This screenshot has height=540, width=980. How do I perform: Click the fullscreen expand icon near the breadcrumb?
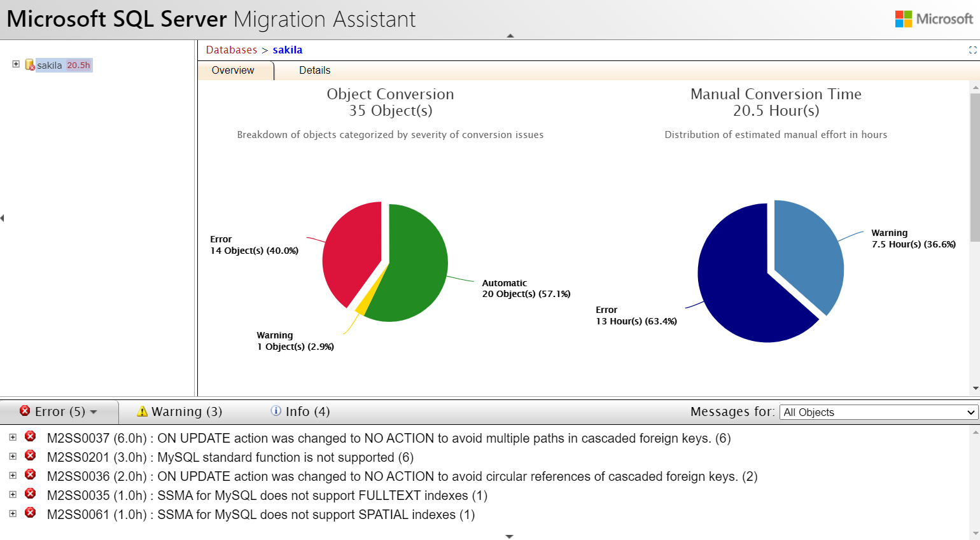point(972,50)
